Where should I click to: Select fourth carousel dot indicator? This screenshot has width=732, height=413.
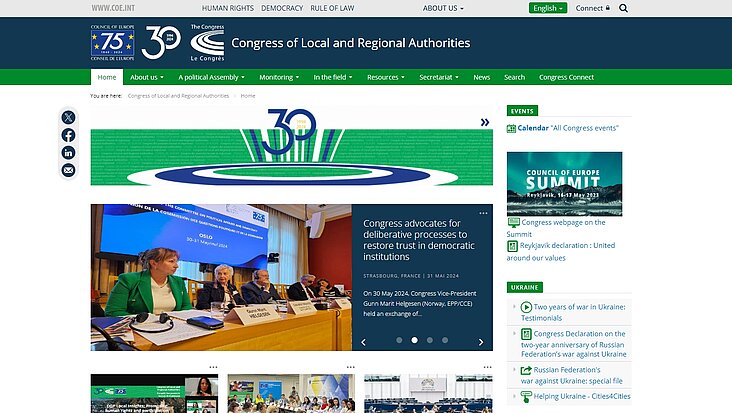pyautogui.click(x=445, y=340)
